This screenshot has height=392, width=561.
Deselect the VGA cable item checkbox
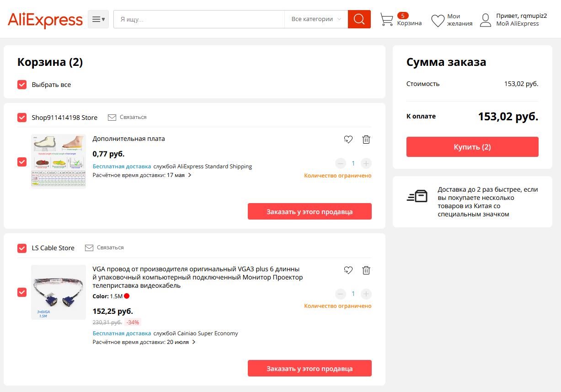[22, 292]
